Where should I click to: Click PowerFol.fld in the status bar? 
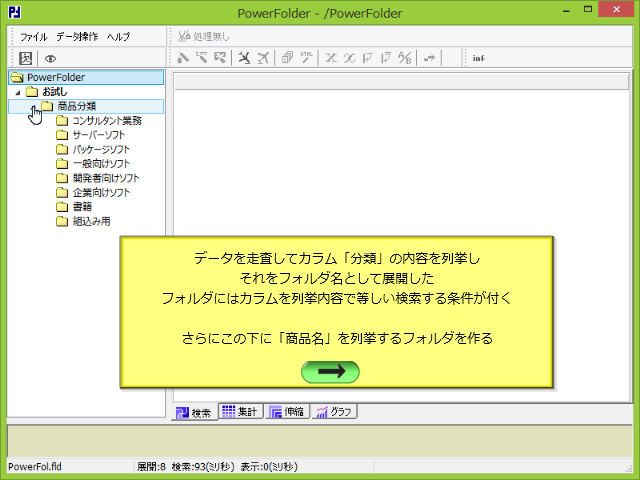pos(35,467)
